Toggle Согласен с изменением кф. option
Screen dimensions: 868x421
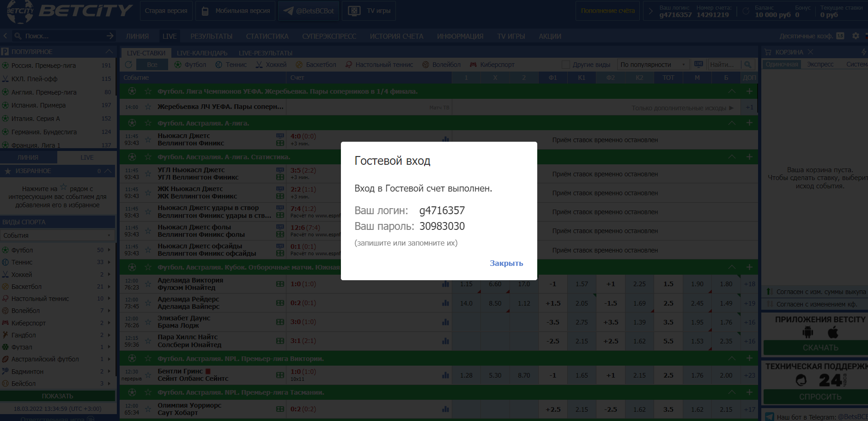(770, 304)
